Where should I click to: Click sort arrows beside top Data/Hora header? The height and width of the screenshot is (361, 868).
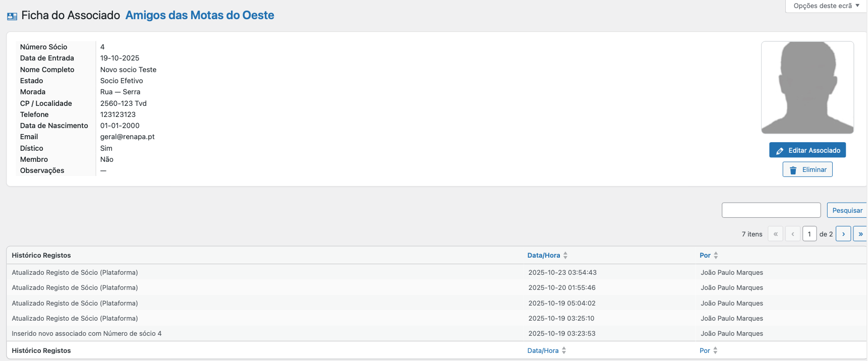pos(565,256)
